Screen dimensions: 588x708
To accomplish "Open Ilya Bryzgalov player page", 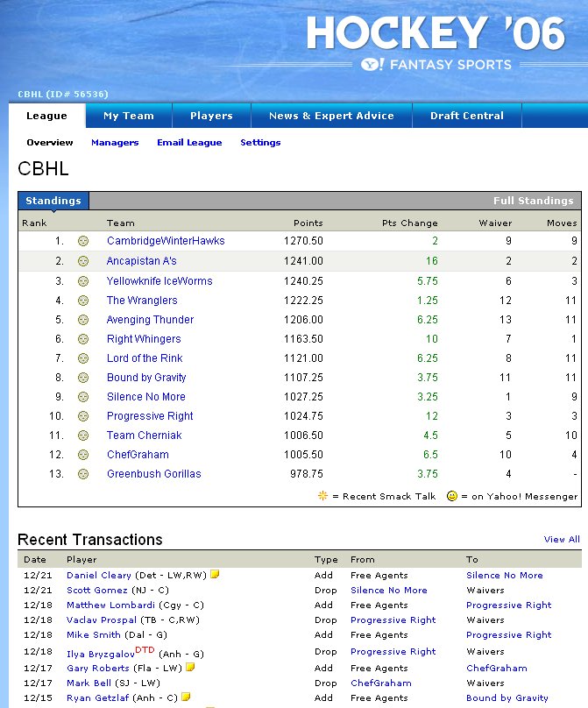I will pyautogui.click(x=101, y=654).
